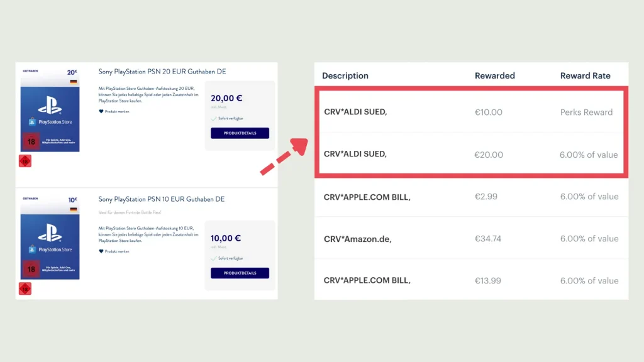This screenshot has height=362, width=644.
Task: Click red age 18 badge below 20€ card
Action: point(25,162)
